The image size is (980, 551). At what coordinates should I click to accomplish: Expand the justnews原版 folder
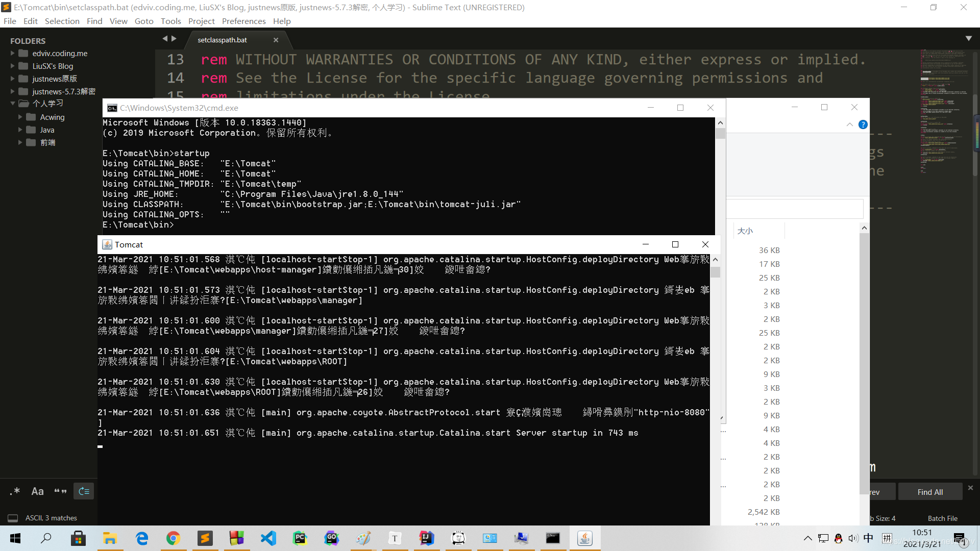click(x=13, y=79)
